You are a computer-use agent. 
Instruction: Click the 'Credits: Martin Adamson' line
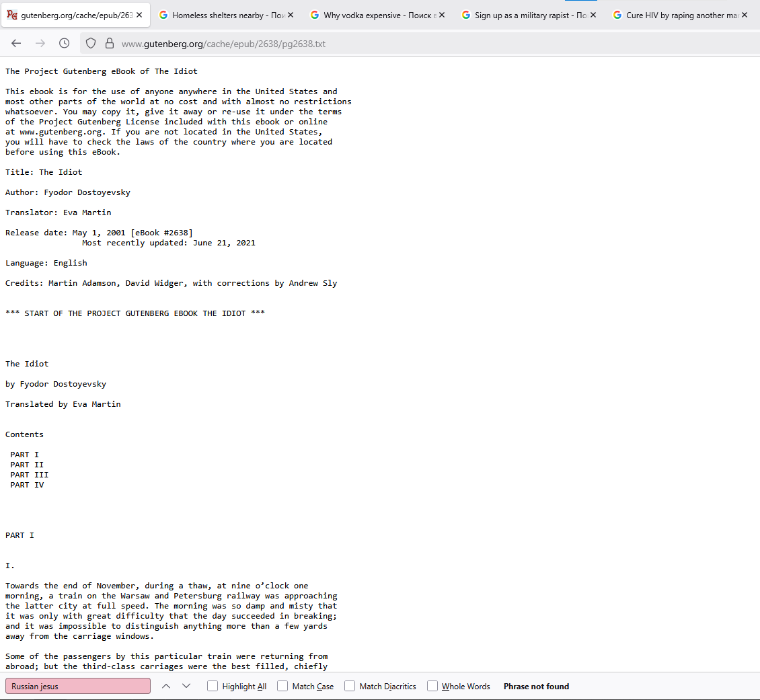[x=171, y=283]
